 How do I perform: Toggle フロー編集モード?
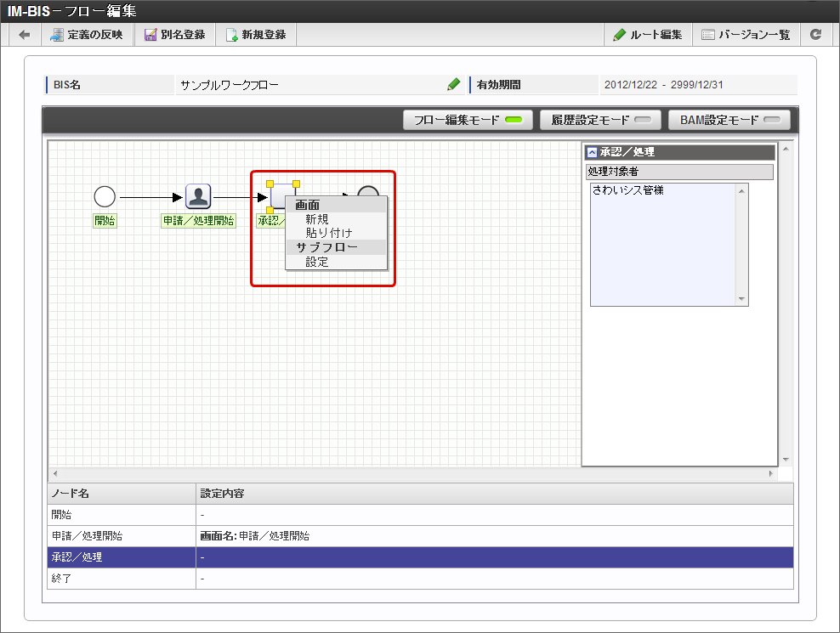(468, 120)
